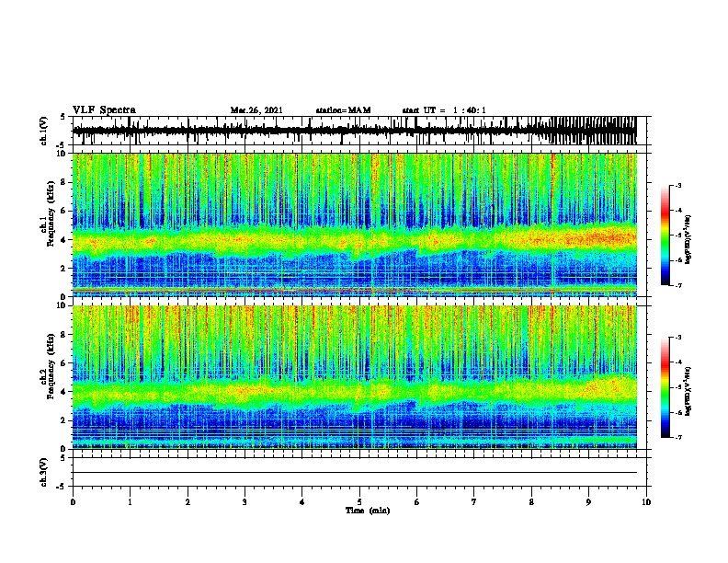The height and width of the screenshot is (563, 728).
Task: Click the ch.1 spectrogram "2" kHz tick label
Action: 65,269
